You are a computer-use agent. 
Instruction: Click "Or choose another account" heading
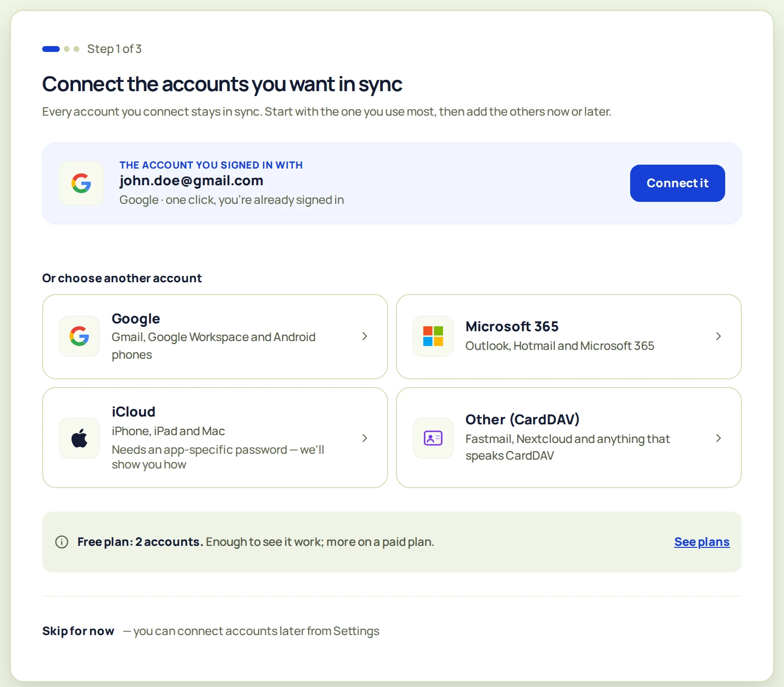[x=122, y=278]
